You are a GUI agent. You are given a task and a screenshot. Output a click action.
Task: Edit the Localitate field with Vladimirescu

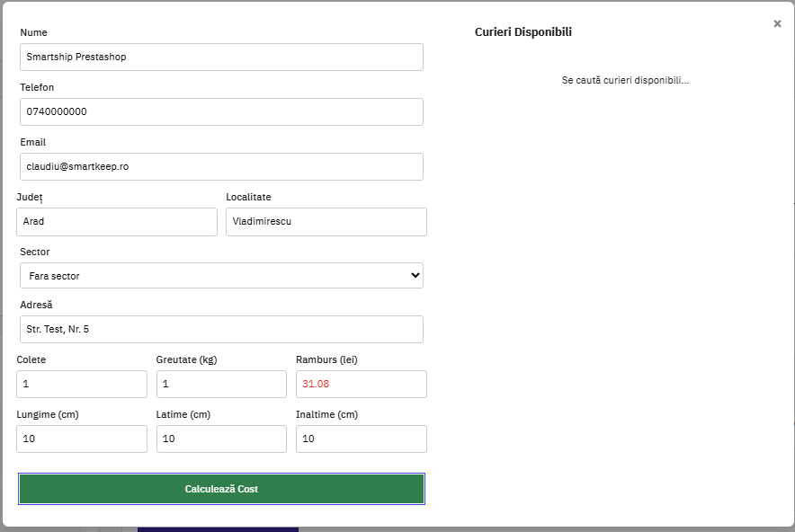click(326, 222)
